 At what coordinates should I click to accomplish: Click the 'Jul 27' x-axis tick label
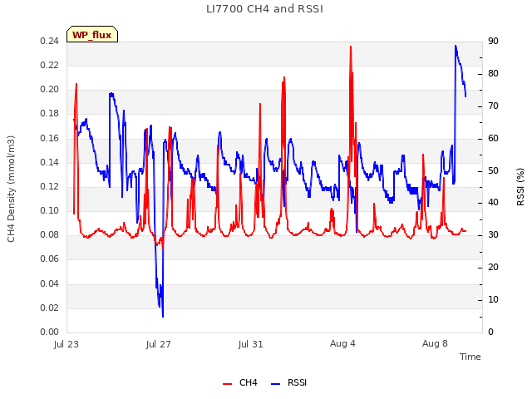[x=159, y=344]
